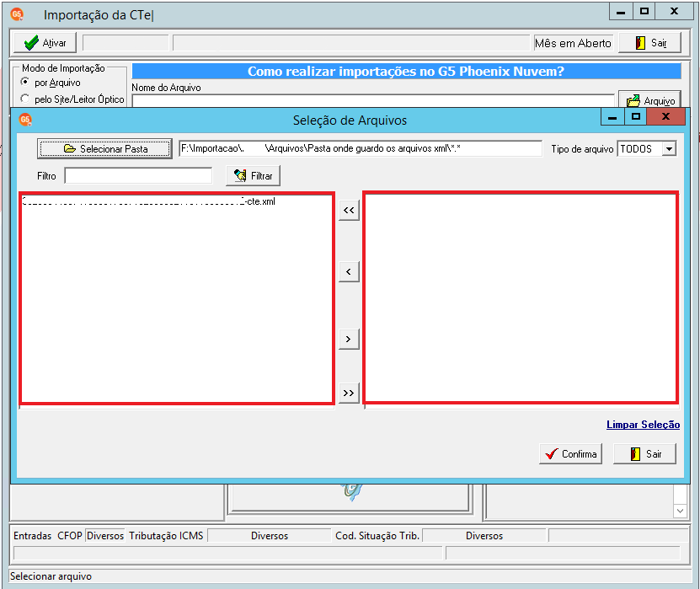
Task: Move all files back with the << button
Action: coord(349,210)
